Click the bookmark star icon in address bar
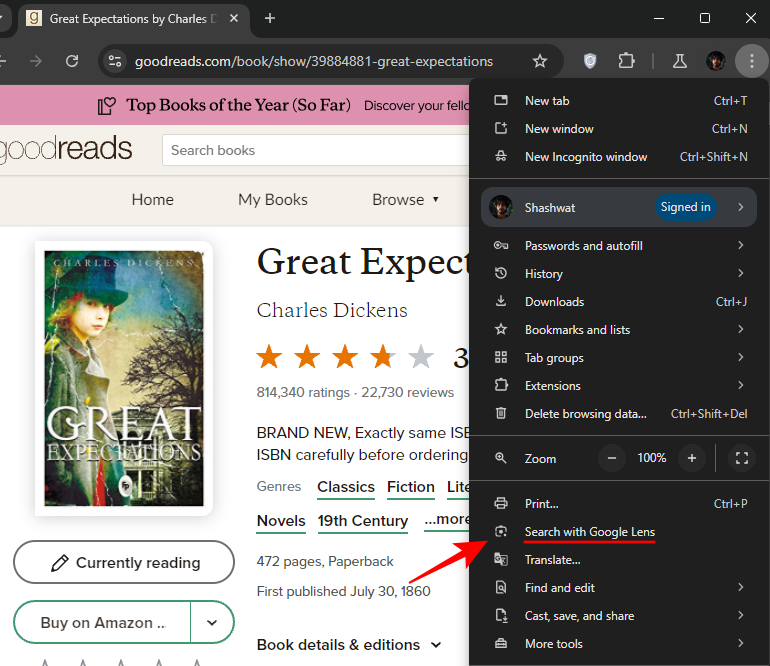 click(x=540, y=61)
